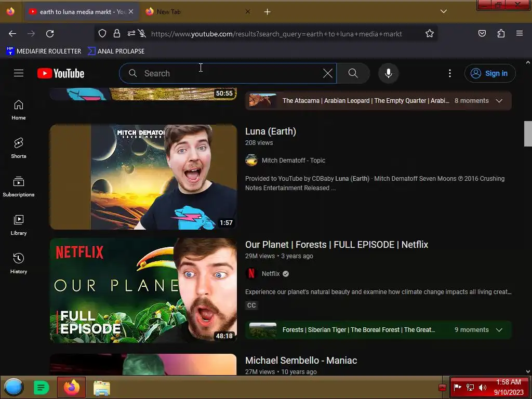Open MEDIAFIRE ROULETTER bookmark
This screenshot has height=399, width=532.
coord(44,51)
